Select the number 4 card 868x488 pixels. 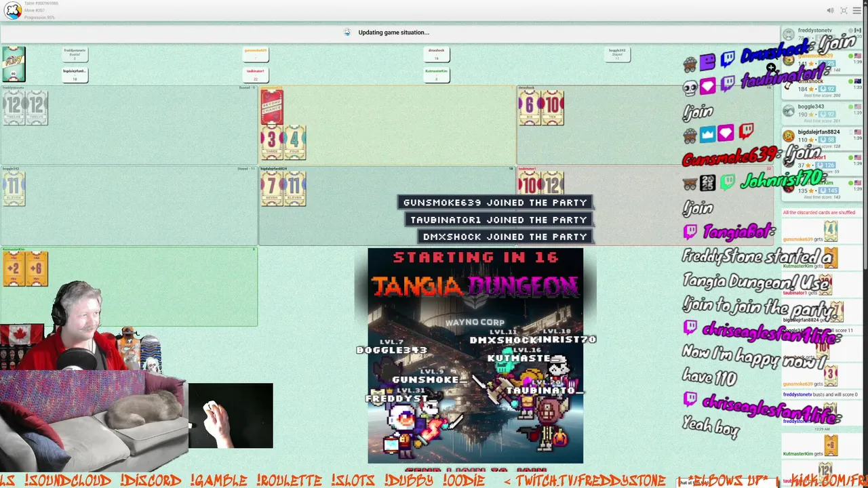click(295, 143)
